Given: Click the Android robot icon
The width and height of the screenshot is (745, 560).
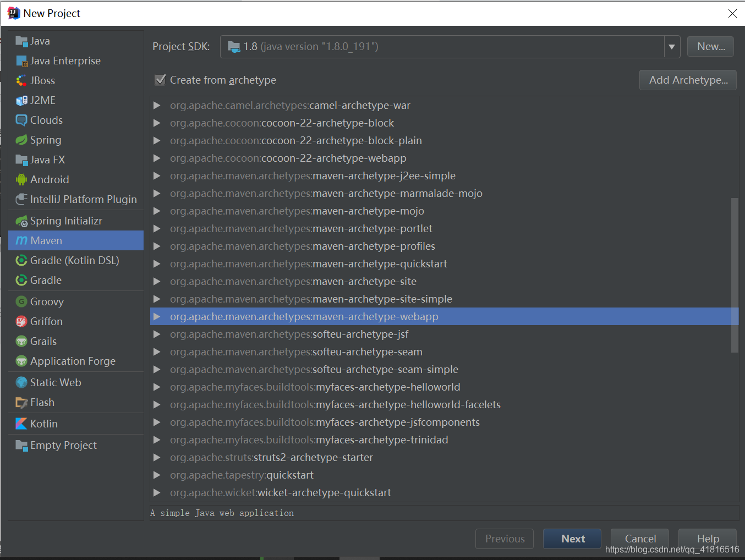Looking at the screenshot, I should coord(21,179).
